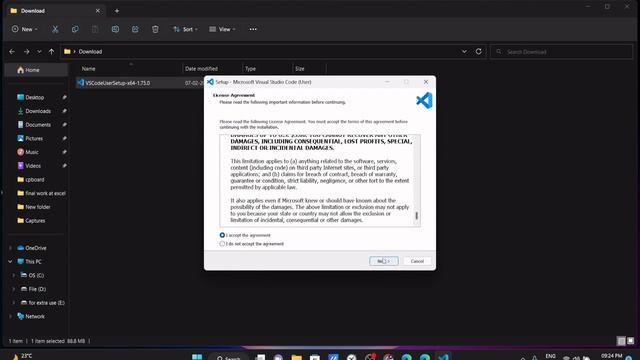Open recent locations chevron beside forward arrow
The width and height of the screenshot is (640, 360).
39,52
